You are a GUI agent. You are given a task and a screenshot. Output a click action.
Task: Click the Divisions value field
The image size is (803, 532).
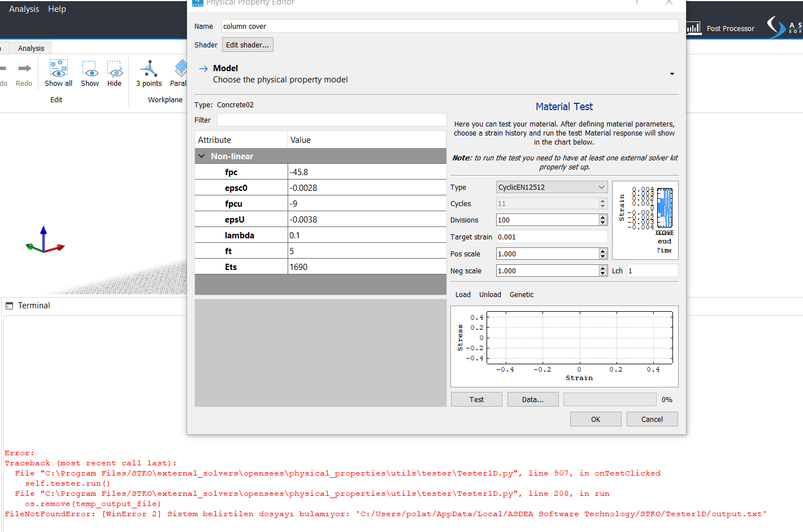pyautogui.click(x=547, y=220)
